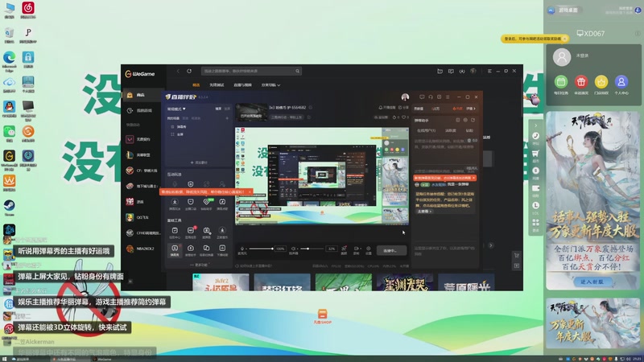
Task: Open the NetEase Cloud Music desktop icon
Action: 28,8
